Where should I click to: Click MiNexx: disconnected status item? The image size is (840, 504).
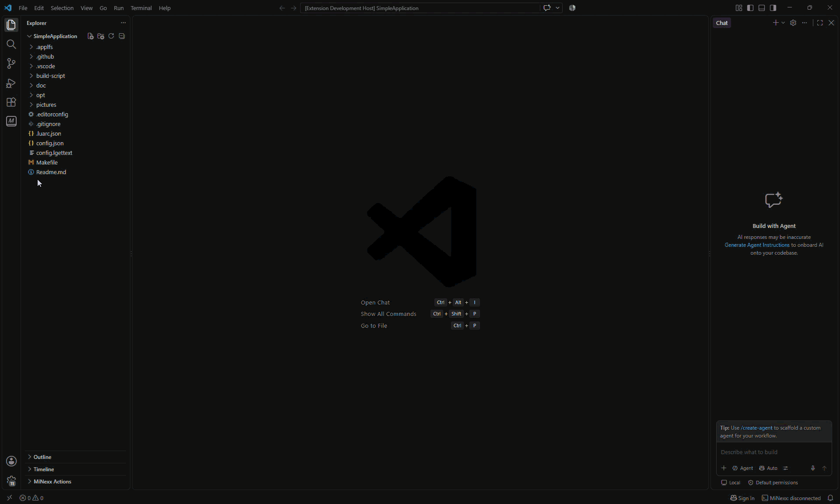pyautogui.click(x=791, y=498)
